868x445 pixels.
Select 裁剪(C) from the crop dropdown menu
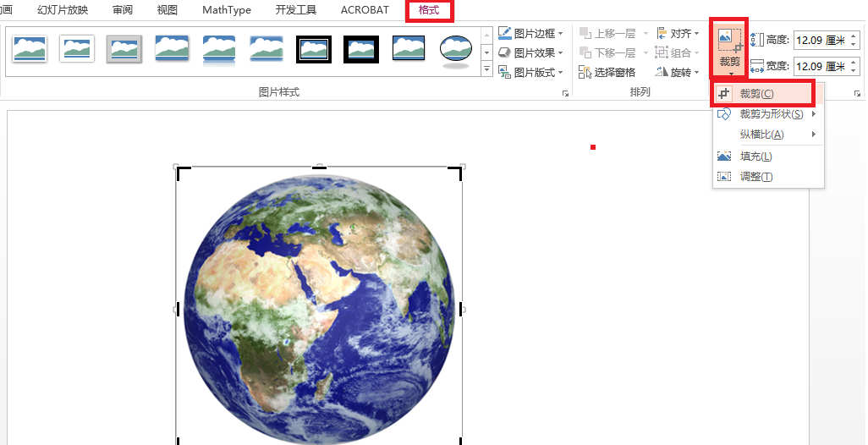[x=755, y=94]
